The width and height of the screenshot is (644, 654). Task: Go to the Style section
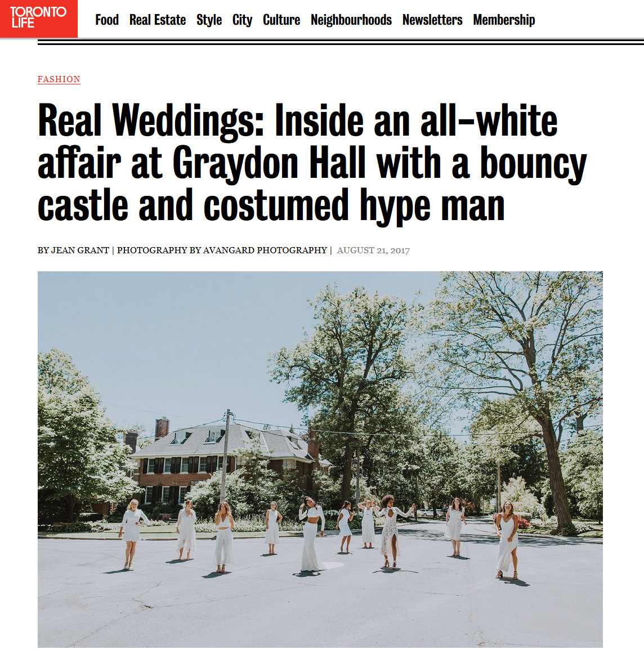209,20
